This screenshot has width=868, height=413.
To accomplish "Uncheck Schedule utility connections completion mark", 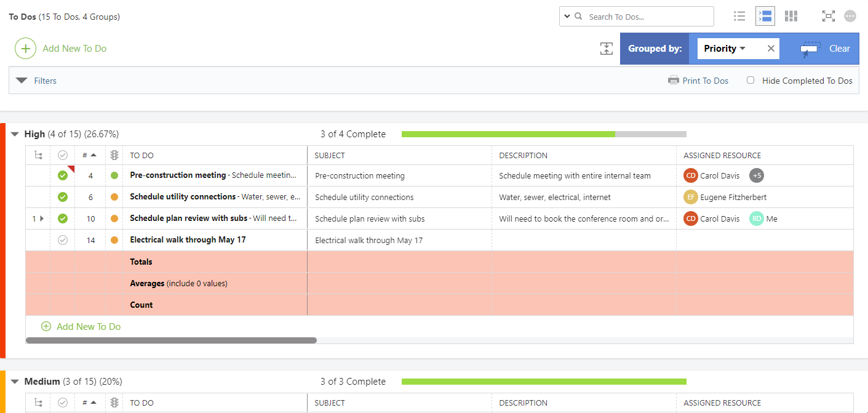I will 63,197.
